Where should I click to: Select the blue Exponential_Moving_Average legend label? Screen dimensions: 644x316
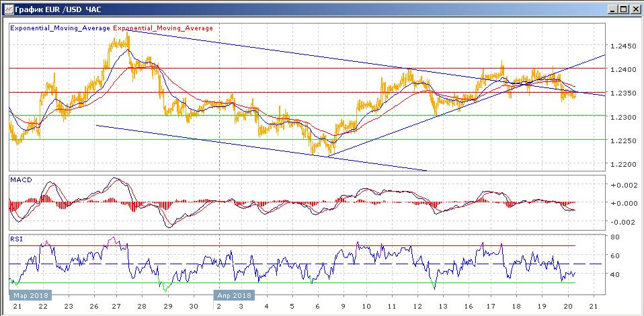60,28
